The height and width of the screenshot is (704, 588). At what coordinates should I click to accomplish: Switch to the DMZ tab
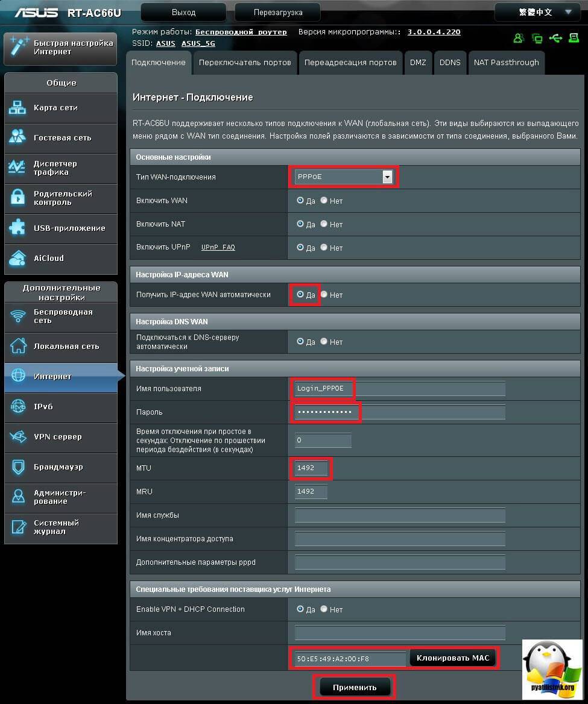pyautogui.click(x=418, y=63)
